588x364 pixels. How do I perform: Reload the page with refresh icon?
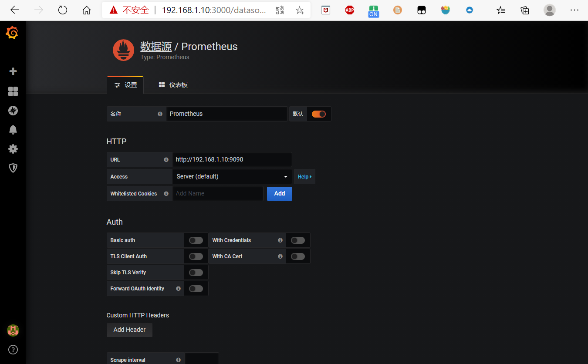tap(63, 10)
